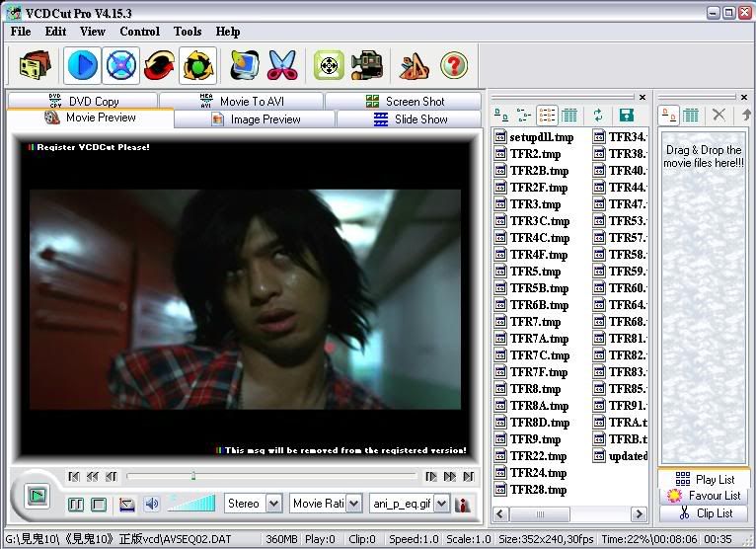Click the green and orange recycle arrows icon
Image resolution: width=756 pixels, height=549 pixels.
197,65
